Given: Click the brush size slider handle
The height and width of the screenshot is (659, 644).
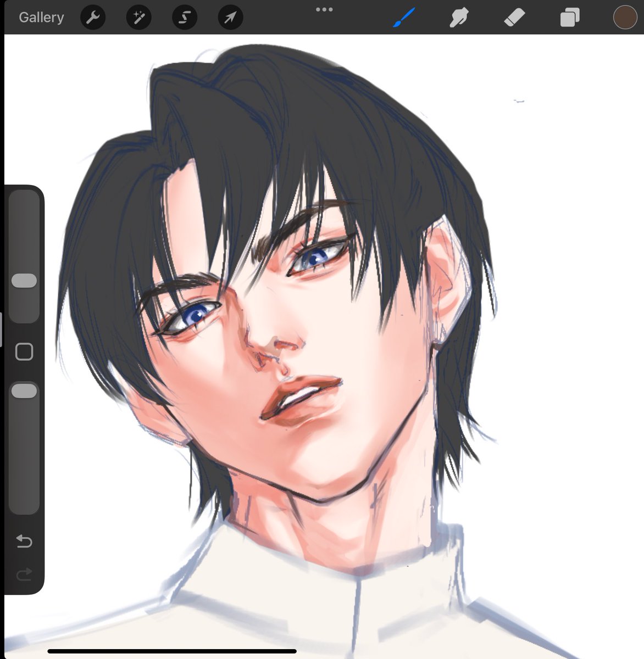Looking at the screenshot, I should pos(24,281).
